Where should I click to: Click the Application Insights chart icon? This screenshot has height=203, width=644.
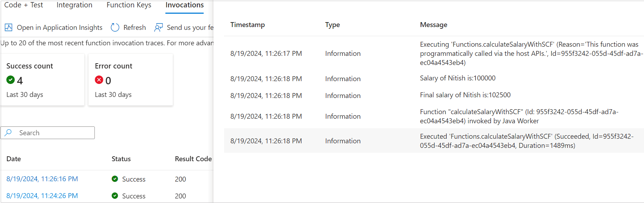(8, 27)
